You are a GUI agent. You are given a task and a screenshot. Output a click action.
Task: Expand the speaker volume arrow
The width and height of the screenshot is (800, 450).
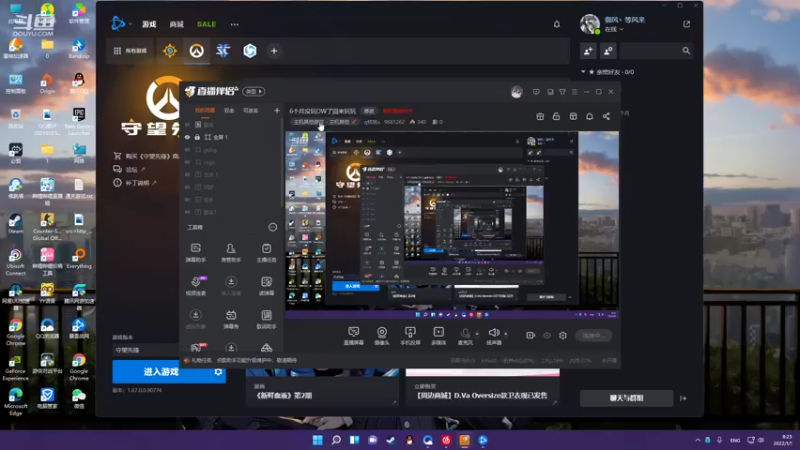[506, 334]
